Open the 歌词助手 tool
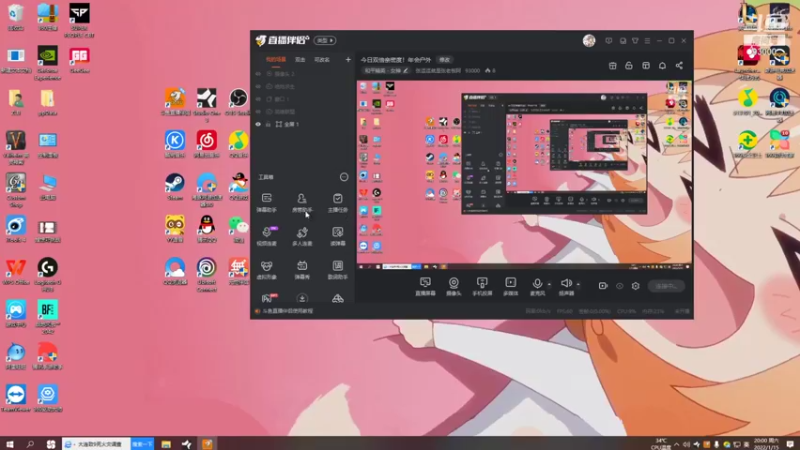This screenshot has width=800, height=450. click(337, 269)
